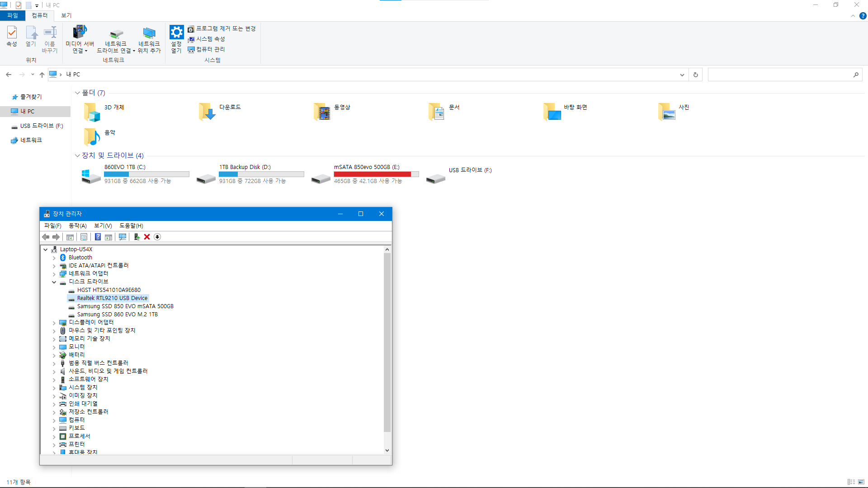Open 동작(A) menu in Device Manager
This screenshot has height=488, width=868.
(77, 226)
